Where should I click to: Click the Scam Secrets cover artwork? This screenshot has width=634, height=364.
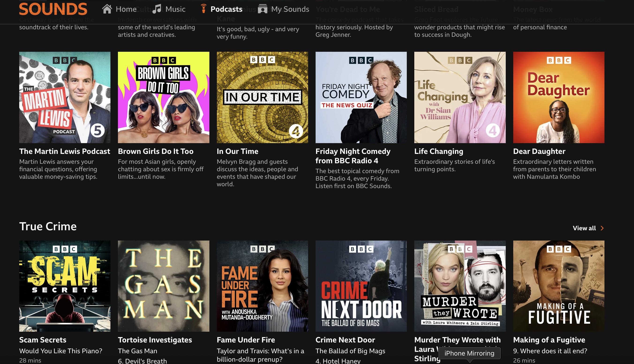tap(64, 286)
